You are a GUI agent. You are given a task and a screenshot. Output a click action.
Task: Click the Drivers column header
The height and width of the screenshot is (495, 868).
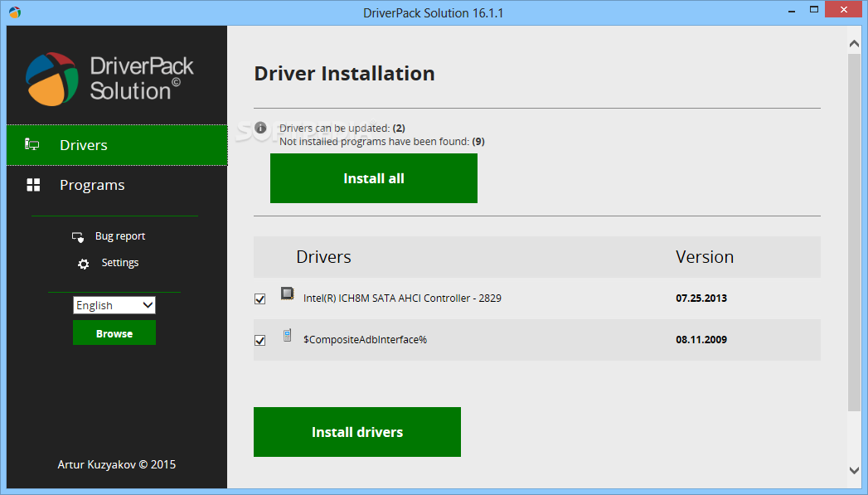point(324,257)
